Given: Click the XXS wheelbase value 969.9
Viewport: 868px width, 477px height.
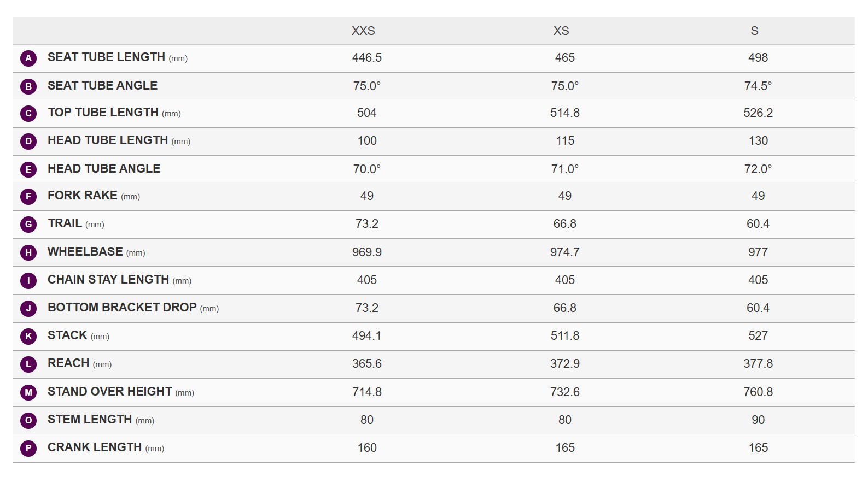Looking at the screenshot, I should 367,252.
